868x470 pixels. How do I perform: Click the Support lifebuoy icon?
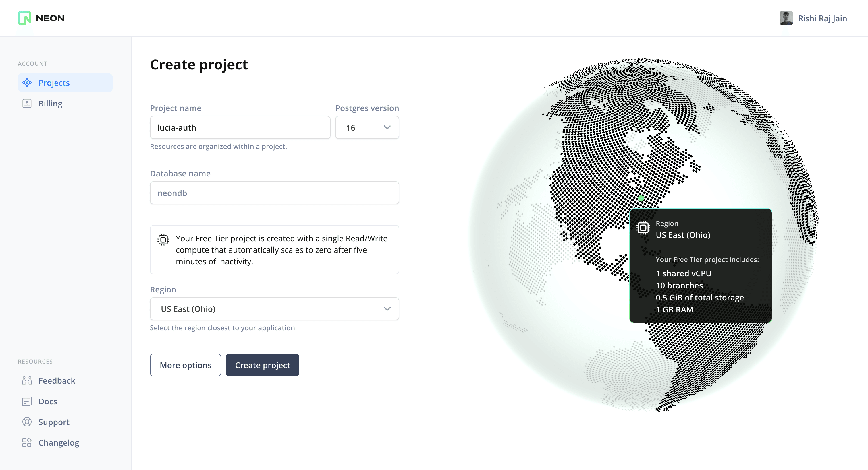(27, 422)
